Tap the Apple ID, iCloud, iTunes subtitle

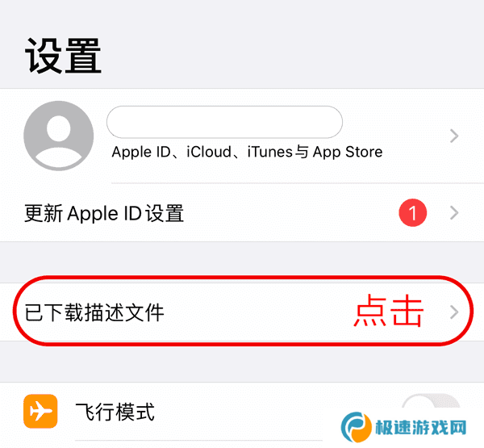[x=247, y=152]
